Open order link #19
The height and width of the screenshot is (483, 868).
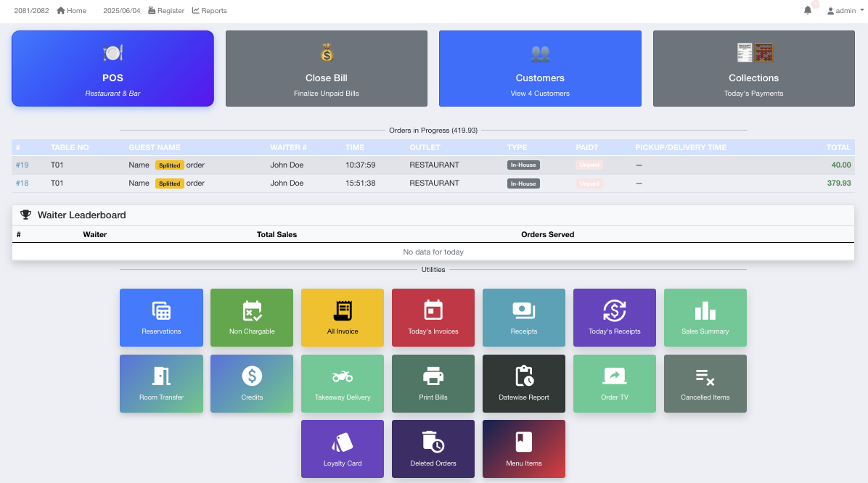[x=22, y=165]
